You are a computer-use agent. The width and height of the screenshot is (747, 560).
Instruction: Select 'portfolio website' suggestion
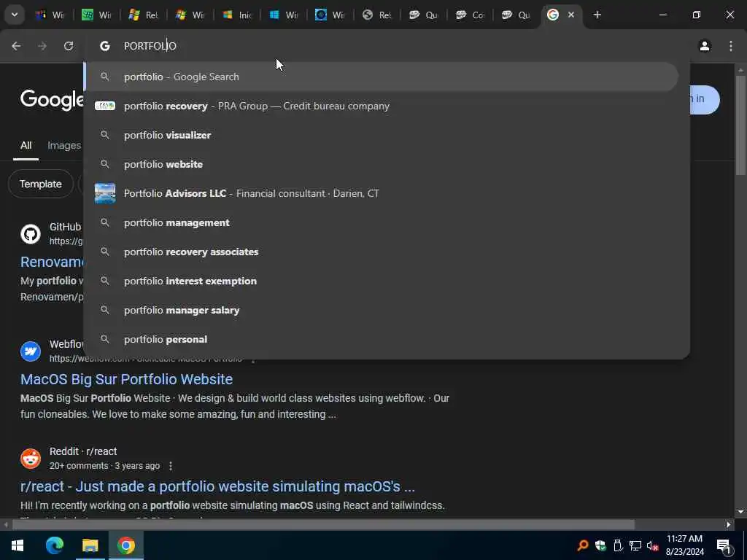pos(381,164)
